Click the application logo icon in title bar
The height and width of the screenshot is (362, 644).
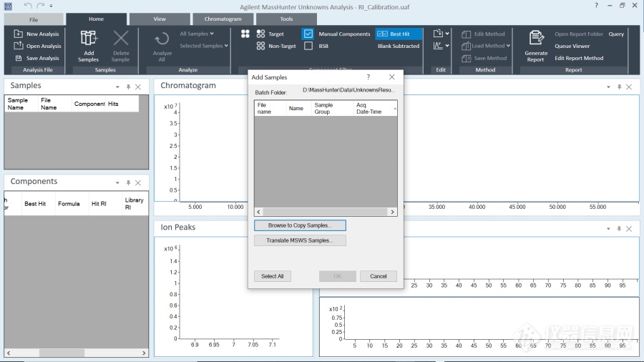click(x=8, y=6)
